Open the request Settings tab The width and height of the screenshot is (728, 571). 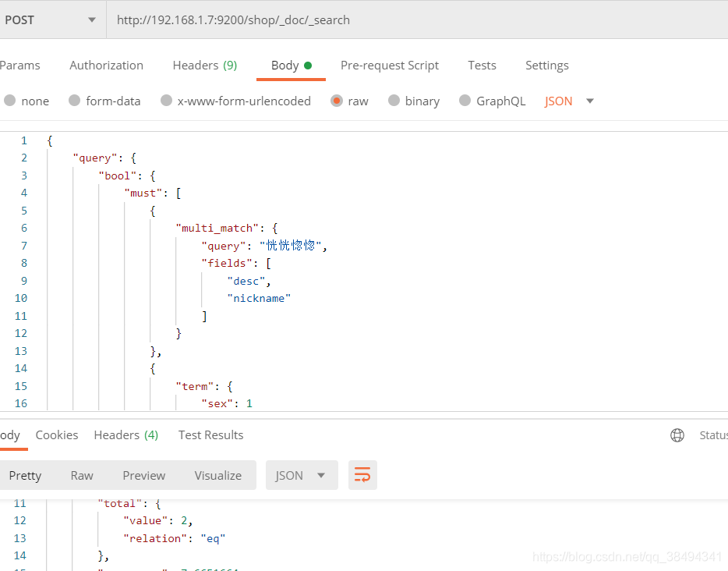coord(546,66)
